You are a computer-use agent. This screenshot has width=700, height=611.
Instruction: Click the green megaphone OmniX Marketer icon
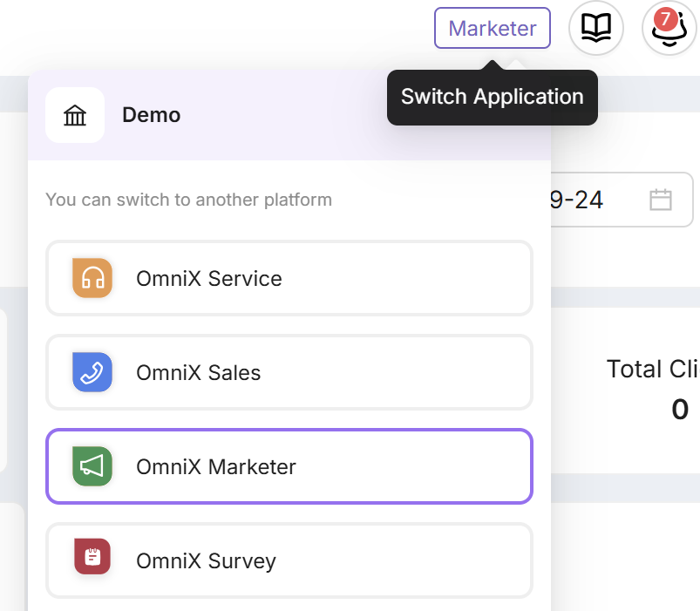click(92, 466)
